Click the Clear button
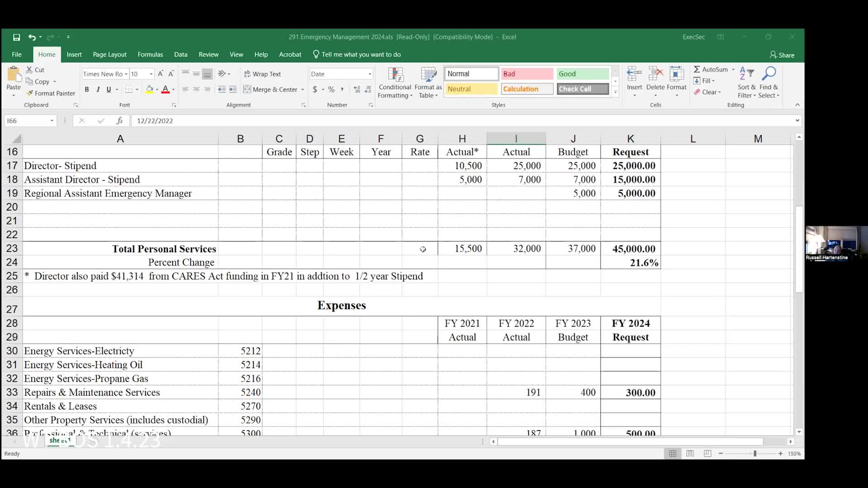Screen dimensions: 868x488 [x=708, y=92]
